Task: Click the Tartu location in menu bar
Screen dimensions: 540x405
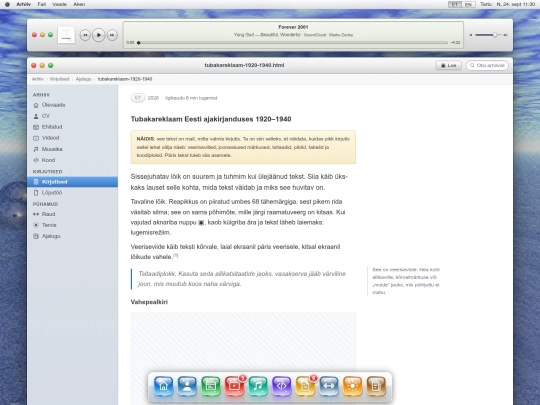Action: coord(486,4)
